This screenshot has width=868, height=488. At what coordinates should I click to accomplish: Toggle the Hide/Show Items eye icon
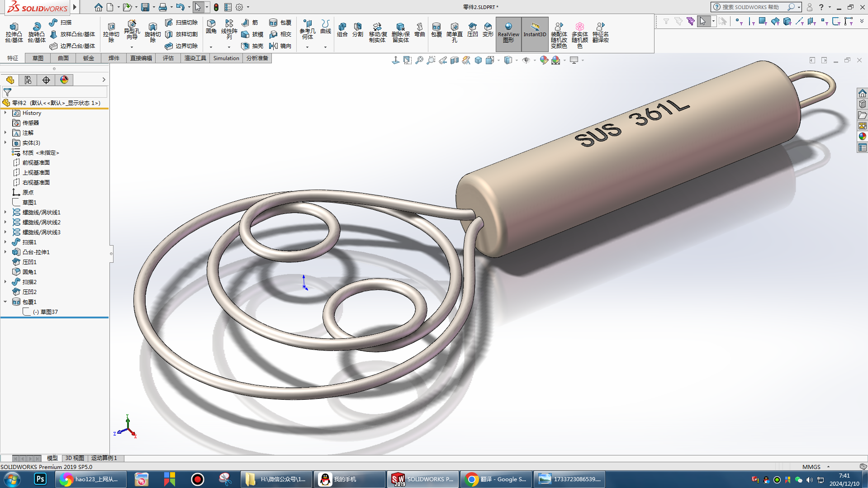coord(526,60)
